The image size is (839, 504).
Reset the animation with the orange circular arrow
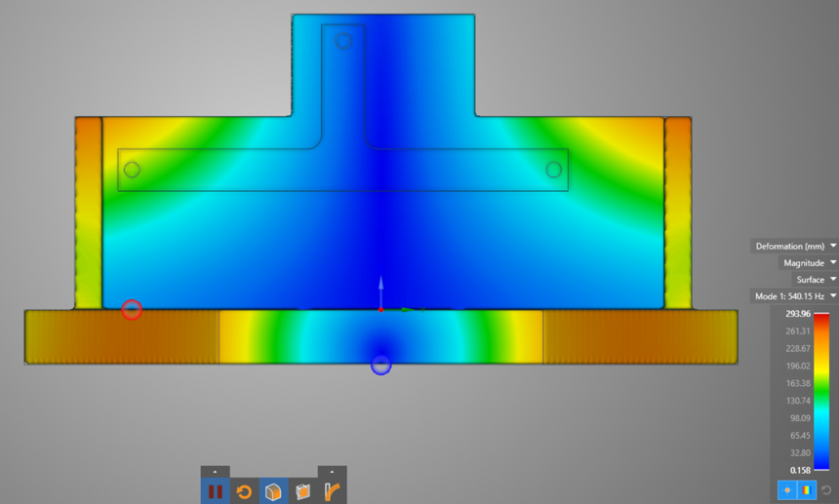[x=244, y=491]
